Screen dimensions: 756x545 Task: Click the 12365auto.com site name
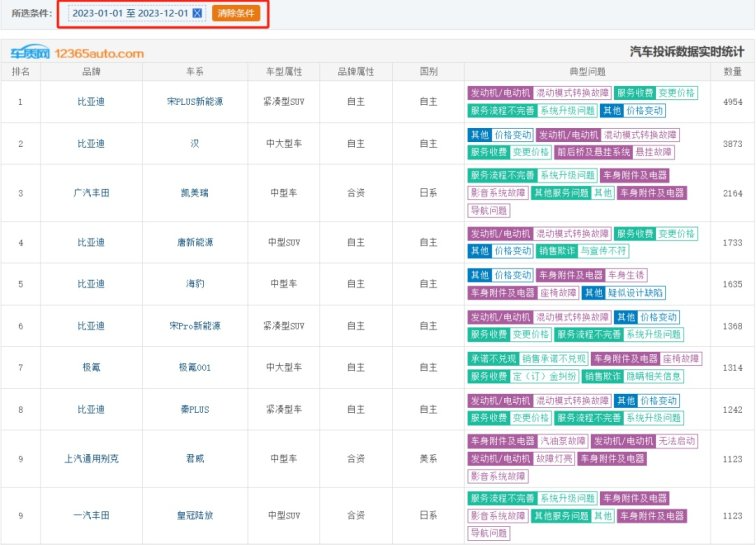coord(99,54)
